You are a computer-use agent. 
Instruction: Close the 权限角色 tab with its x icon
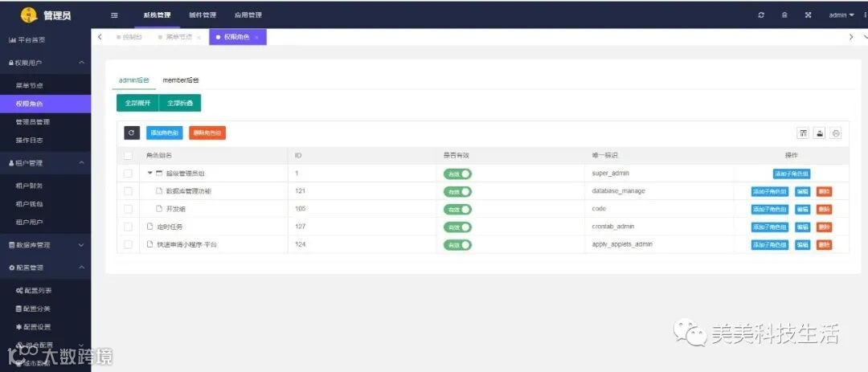(x=256, y=37)
